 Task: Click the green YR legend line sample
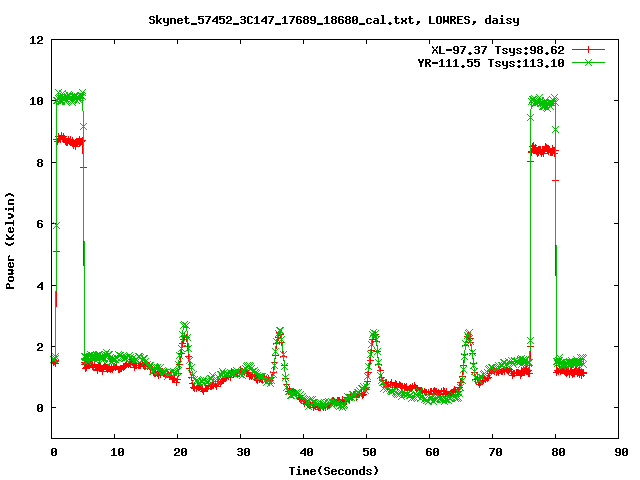(x=588, y=62)
